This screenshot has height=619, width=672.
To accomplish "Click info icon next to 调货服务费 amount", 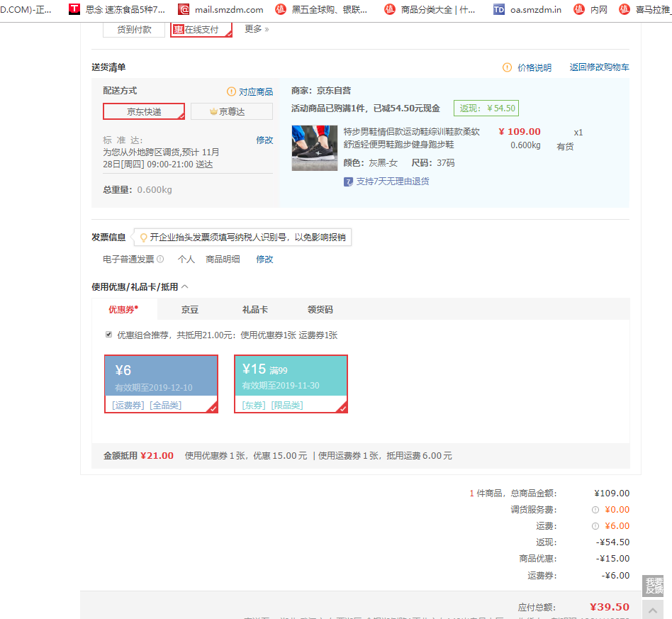I will pos(595,510).
